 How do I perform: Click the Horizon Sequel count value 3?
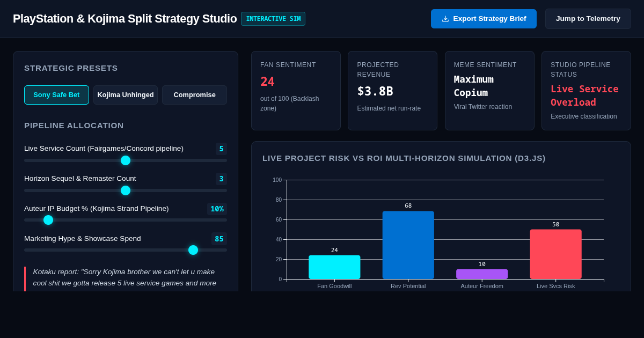pos(221,179)
